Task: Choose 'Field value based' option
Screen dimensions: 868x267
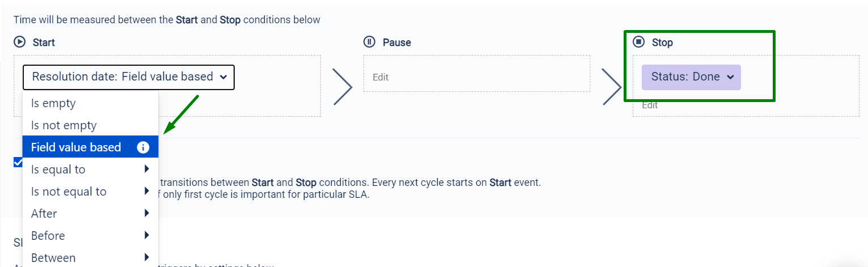Action: 76,147
